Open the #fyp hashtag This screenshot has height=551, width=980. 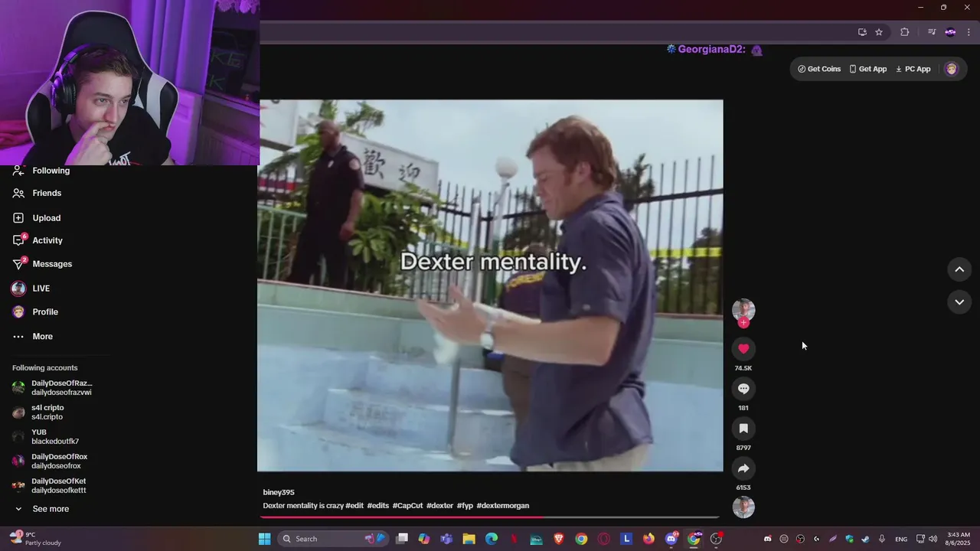click(x=464, y=506)
